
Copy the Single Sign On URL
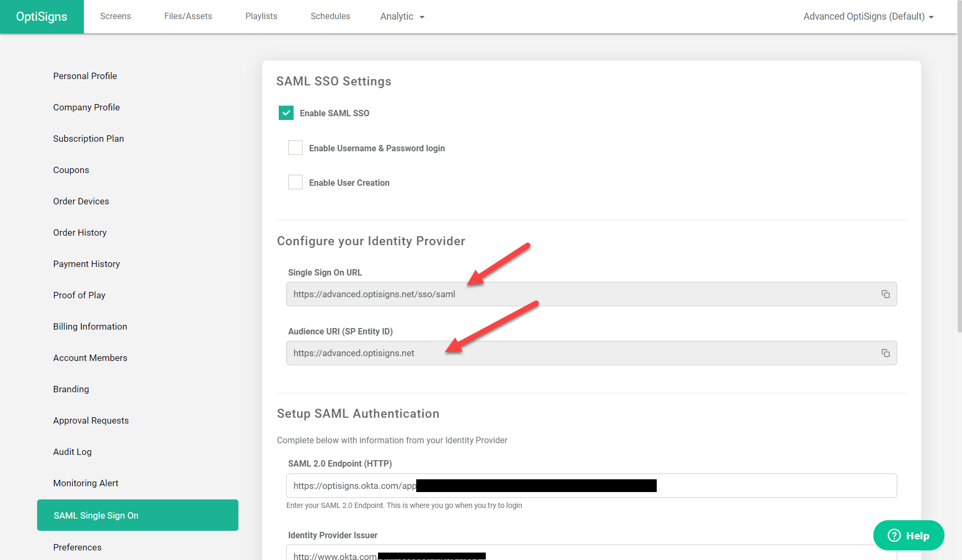[x=885, y=294]
